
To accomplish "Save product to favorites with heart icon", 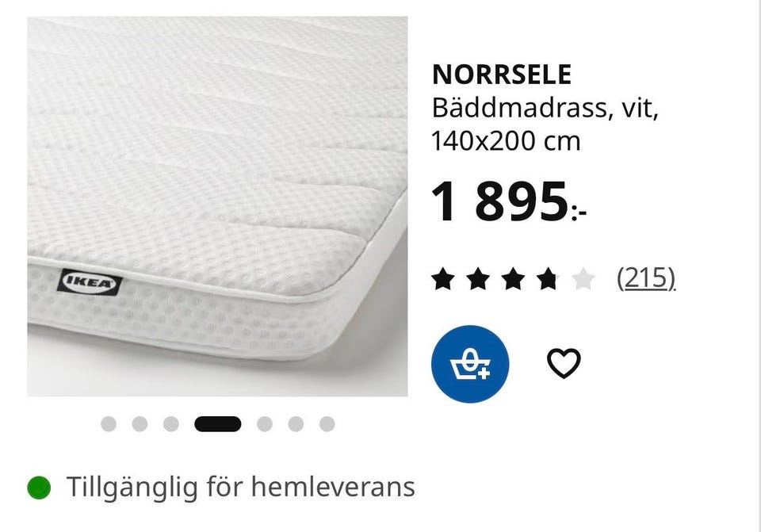I will 564,363.
